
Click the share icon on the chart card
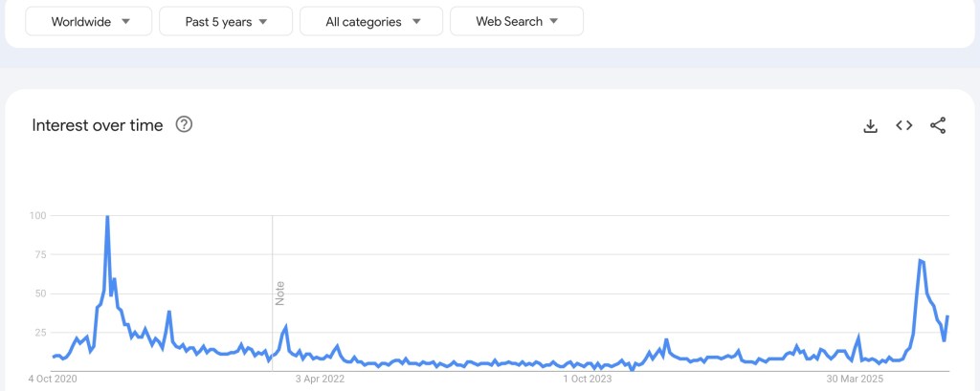click(x=938, y=125)
